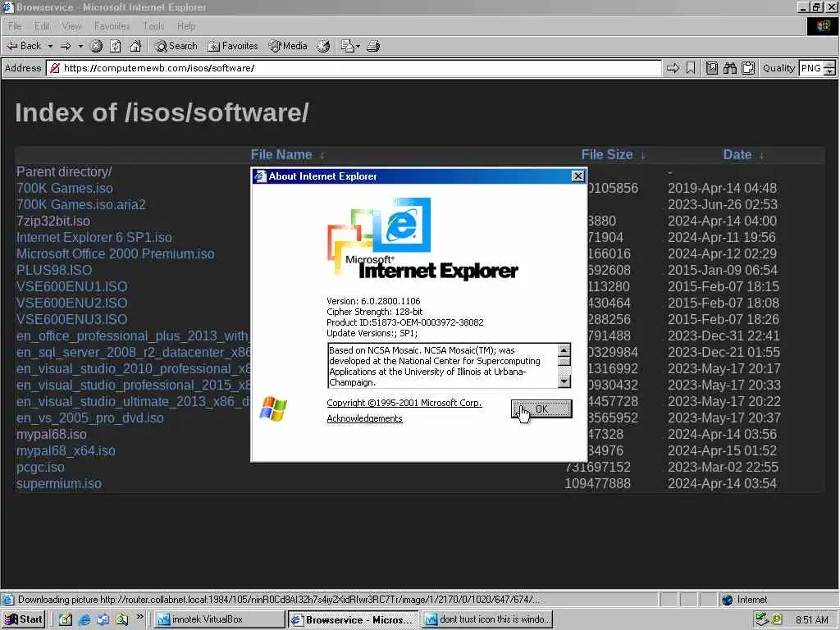Click the Refresh page icon
Image resolution: width=840 pixels, height=630 pixels.
pos(115,46)
